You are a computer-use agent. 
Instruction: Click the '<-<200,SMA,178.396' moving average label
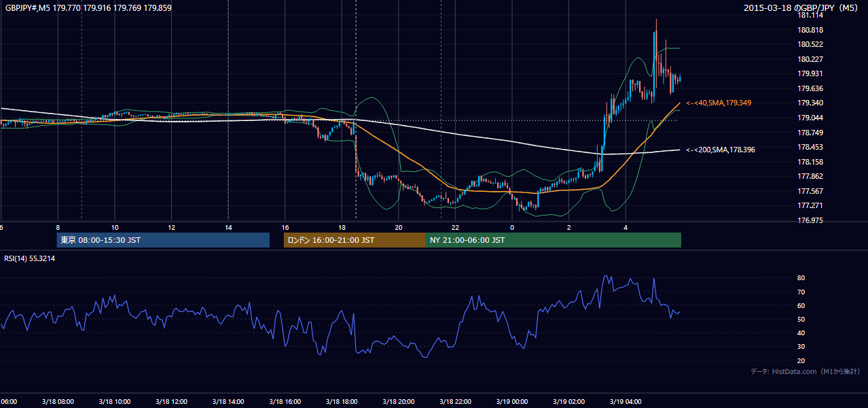(x=720, y=149)
